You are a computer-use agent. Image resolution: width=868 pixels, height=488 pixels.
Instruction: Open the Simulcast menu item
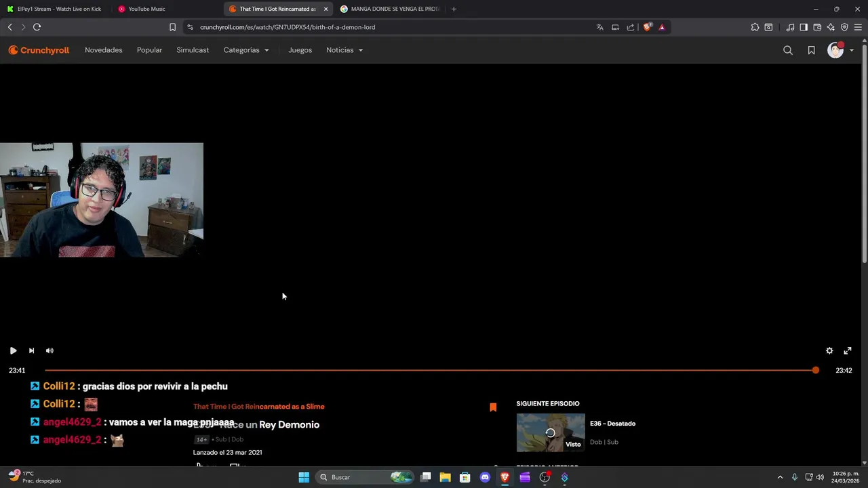(x=193, y=50)
